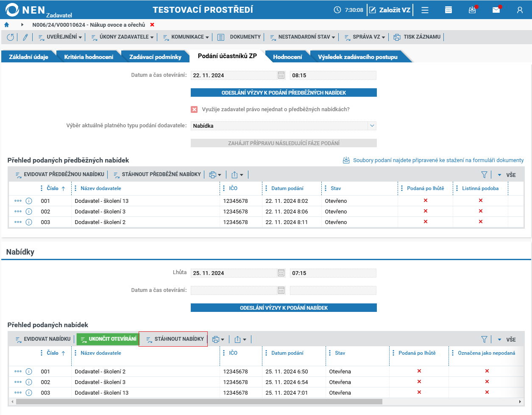
Task: Open the mail envelope icon in header
Action: pyautogui.click(x=496, y=10)
